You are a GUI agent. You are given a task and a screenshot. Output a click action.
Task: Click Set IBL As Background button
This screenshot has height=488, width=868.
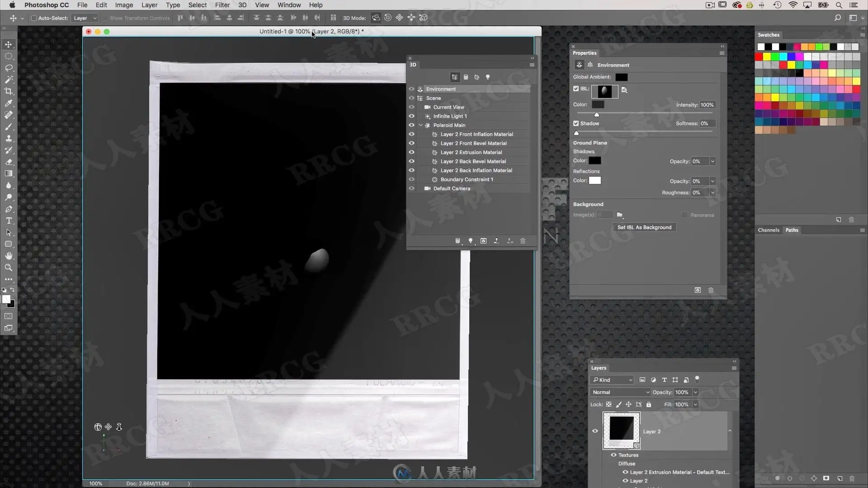pos(644,227)
